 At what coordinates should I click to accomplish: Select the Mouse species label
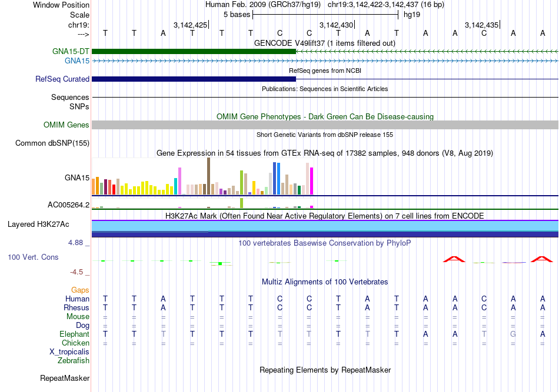78,317
